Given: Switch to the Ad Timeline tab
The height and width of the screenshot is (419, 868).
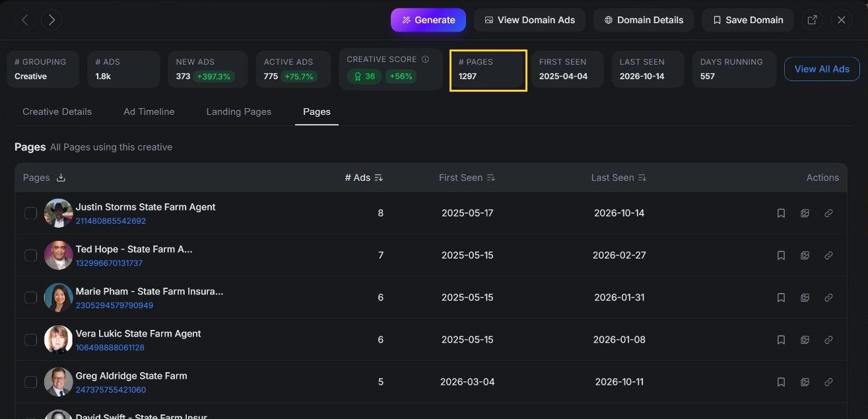Looking at the screenshot, I should (149, 112).
